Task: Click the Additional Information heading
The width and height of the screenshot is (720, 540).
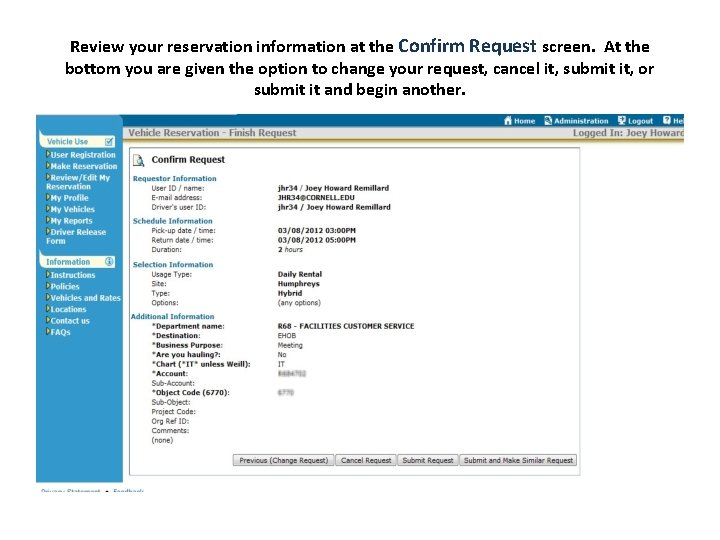Action: [172, 316]
